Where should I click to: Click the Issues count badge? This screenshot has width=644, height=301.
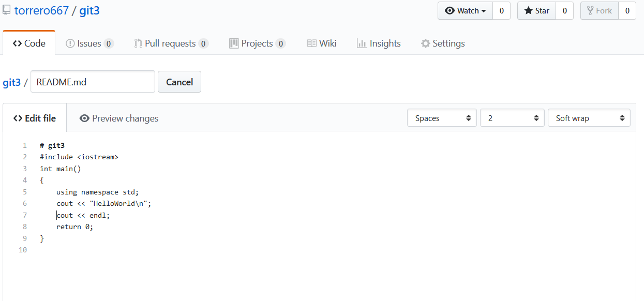pos(109,43)
